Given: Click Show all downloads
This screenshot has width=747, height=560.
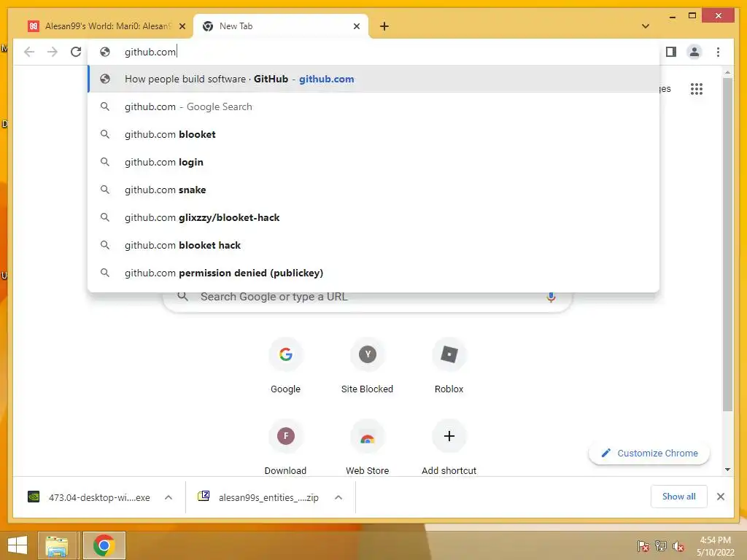Looking at the screenshot, I should click(x=679, y=497).
